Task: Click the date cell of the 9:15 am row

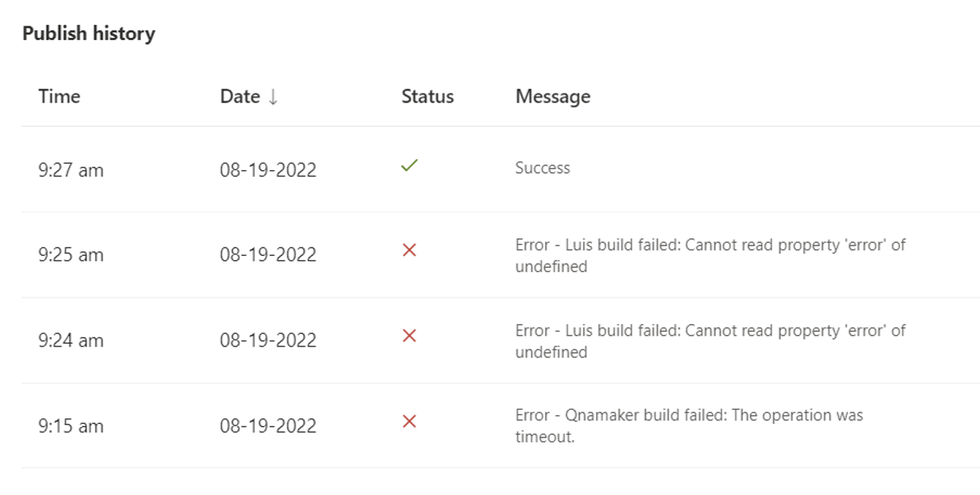Action: (x=268, y=425)
